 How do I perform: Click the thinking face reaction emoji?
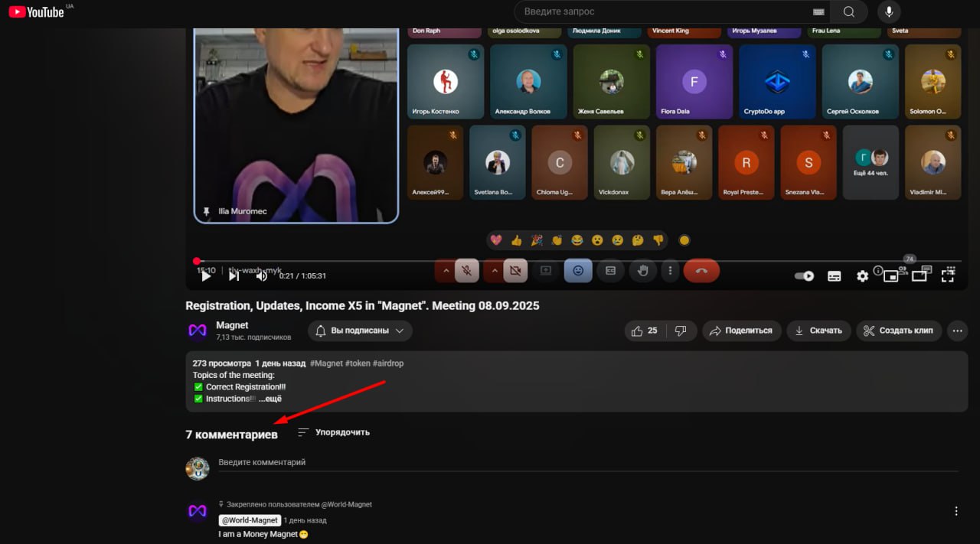[x=637, y=240]
